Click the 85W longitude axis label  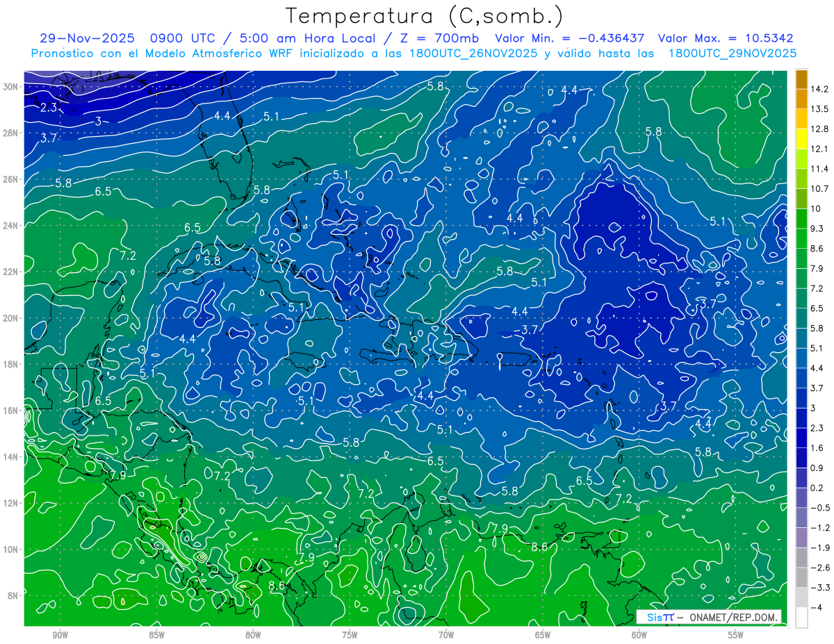pyautogui.click(x=156, y=635)
